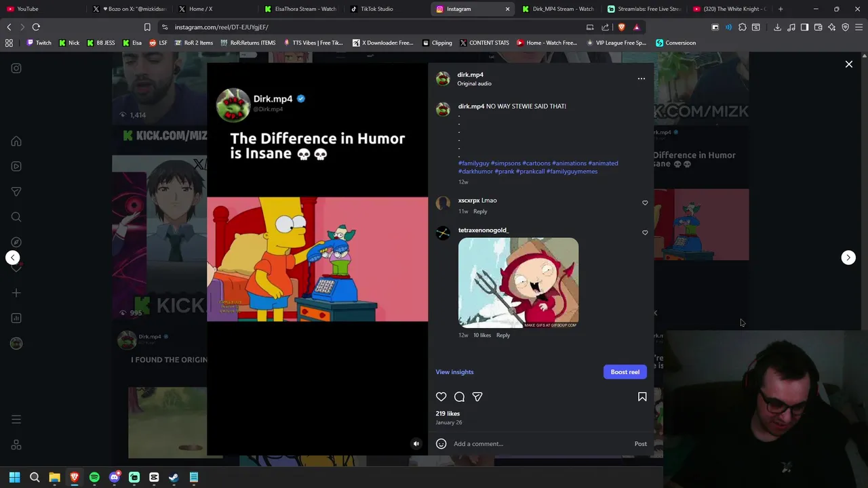Mute the reel audio with speaker icon
This screenshot has width=868, height=488.
coord(416,444)
